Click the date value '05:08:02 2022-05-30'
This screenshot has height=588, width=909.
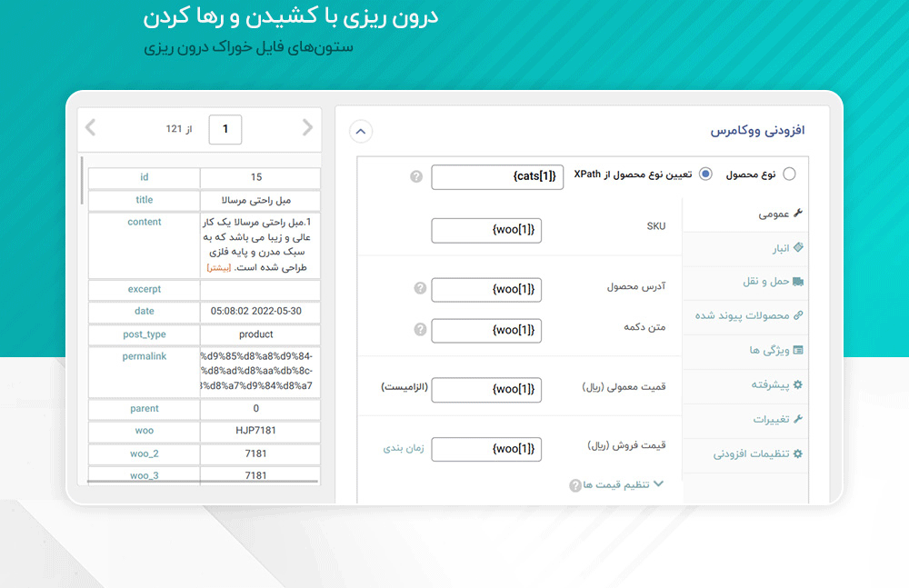tap(255, 312)
